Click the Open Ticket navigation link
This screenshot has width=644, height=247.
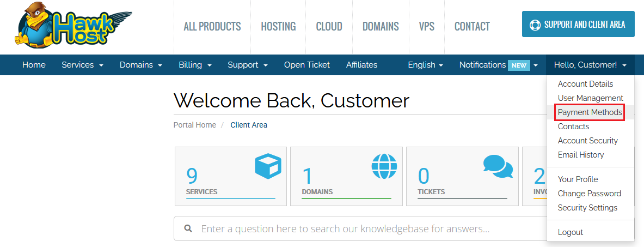(x=306, y=65)
